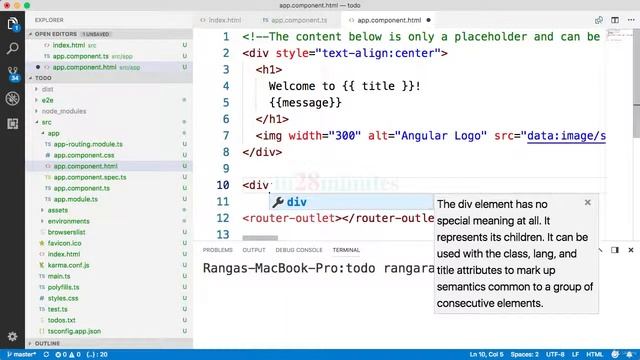Change indentation via Spaces: 2

click(524, 354)
